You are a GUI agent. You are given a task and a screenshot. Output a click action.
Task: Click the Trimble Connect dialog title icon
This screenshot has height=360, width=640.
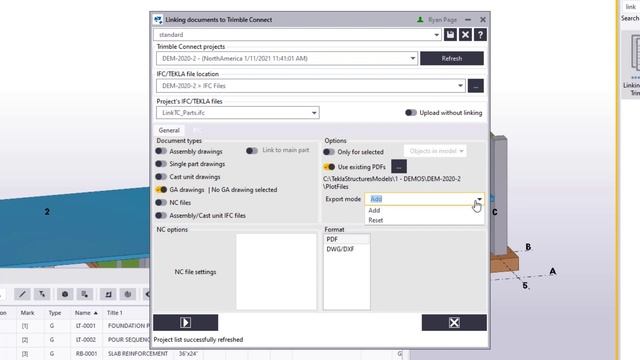point(158,20)
